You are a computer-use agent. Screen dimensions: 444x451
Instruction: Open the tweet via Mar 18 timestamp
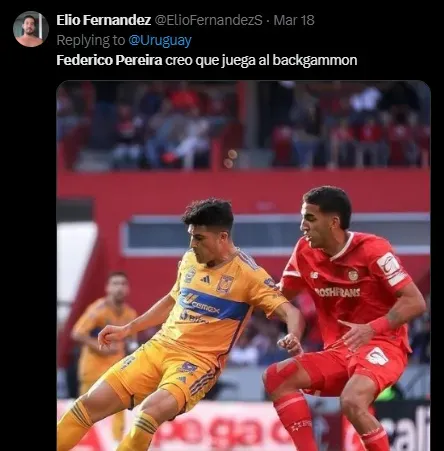294,20
